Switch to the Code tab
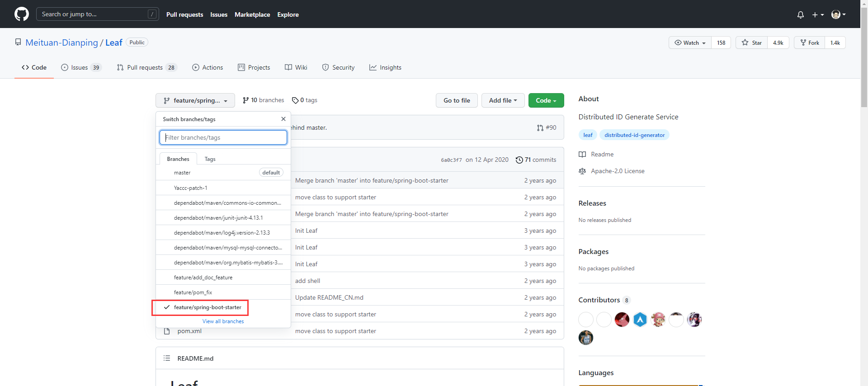 [34, 67]
